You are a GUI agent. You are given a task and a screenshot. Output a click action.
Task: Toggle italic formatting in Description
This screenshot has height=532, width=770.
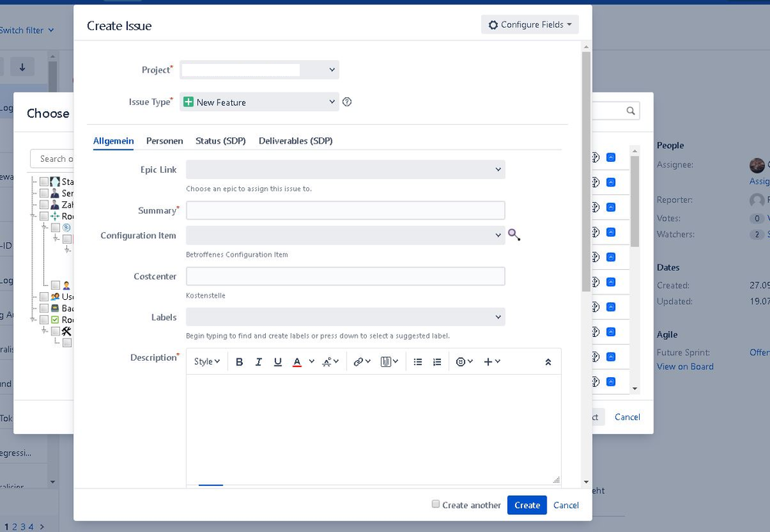(258, 362)
